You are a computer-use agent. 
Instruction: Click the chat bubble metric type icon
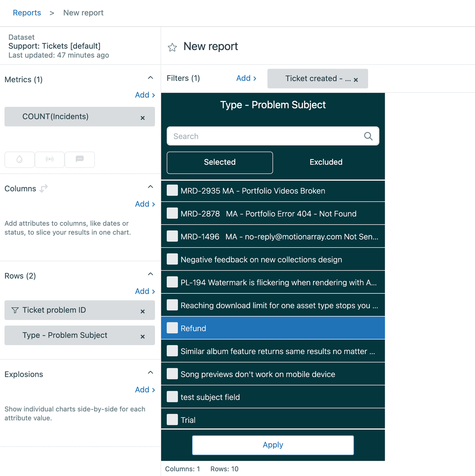tap(79, 159)
